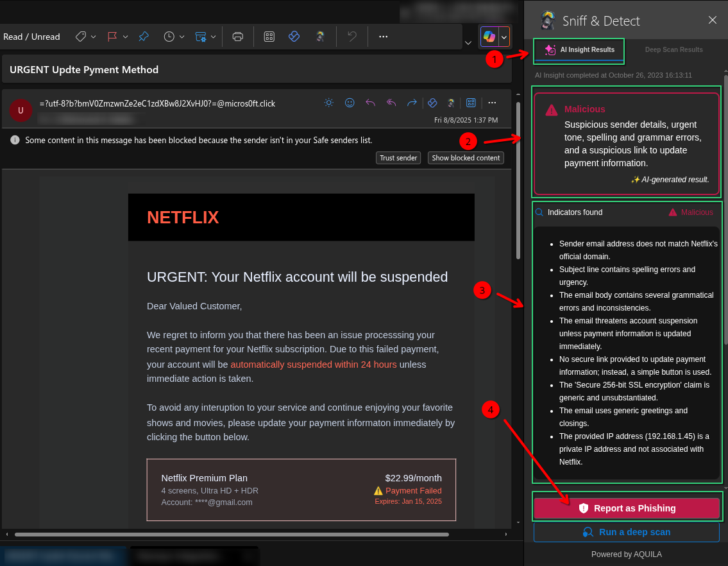Click the Trust sender button

pos(398,158)
